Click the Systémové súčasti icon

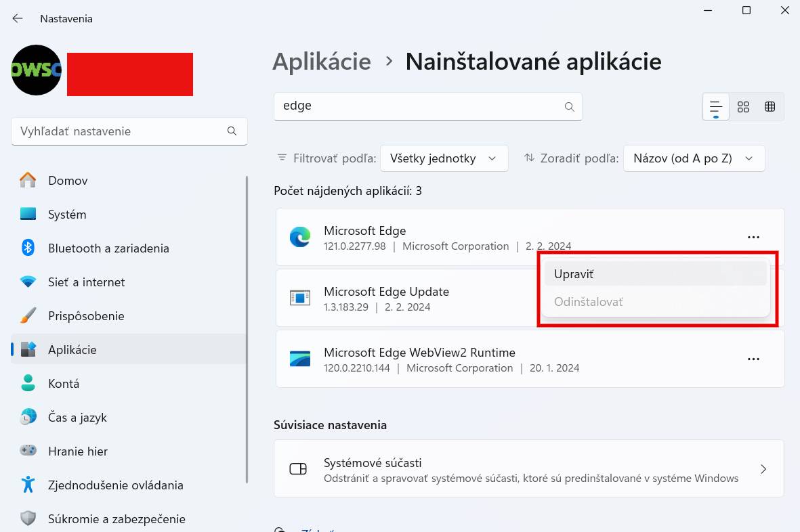pos(298,469)
